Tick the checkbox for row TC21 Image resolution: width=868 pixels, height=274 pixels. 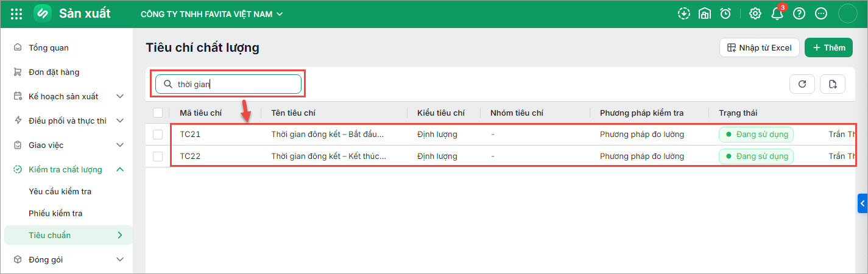click(x=158, y=134)
